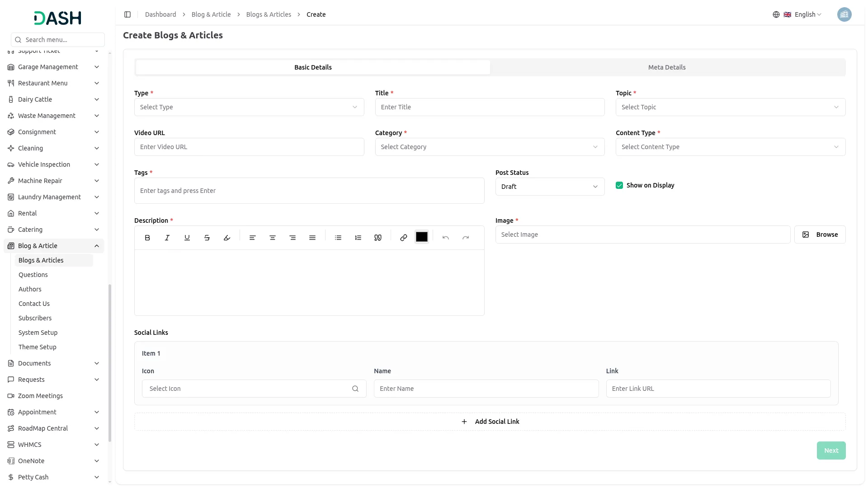Focus the Enter Title input field
Image resolution: width=868 pixels, height=488 pixels.
490,107
